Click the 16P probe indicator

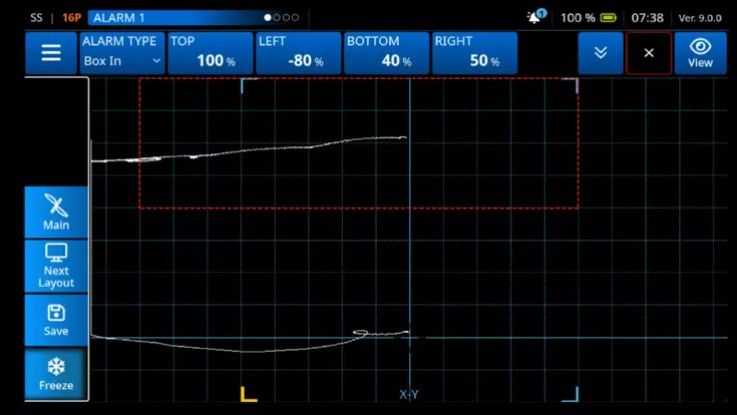click(x=71, y=18)
